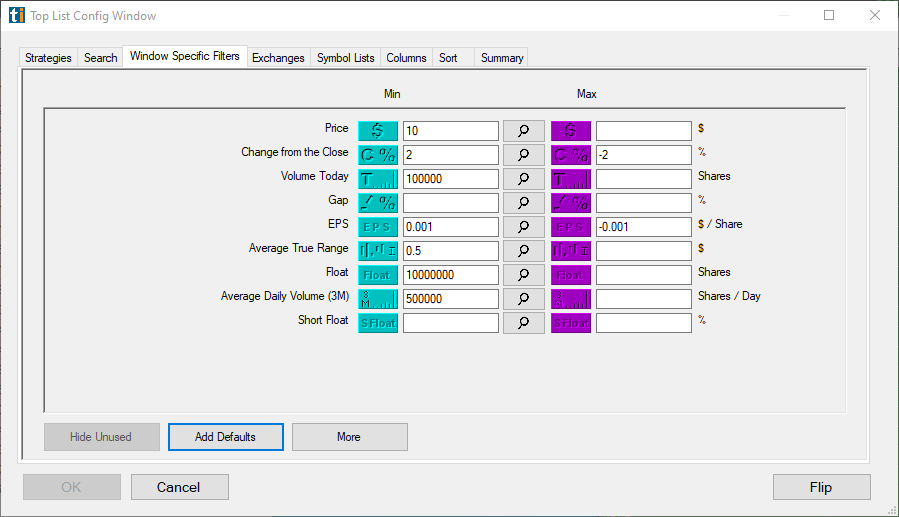Focus the empty Min Gap field

[x=451, y=203]
